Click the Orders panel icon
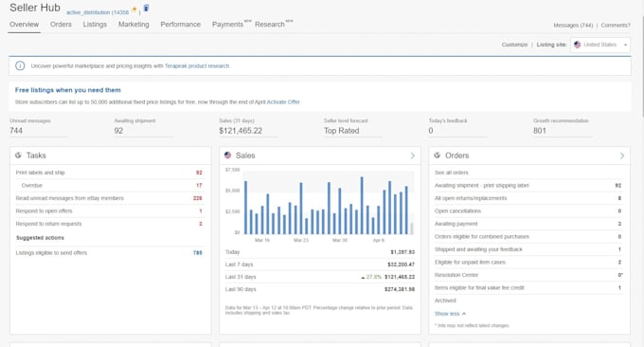 (x=437, y=155)
